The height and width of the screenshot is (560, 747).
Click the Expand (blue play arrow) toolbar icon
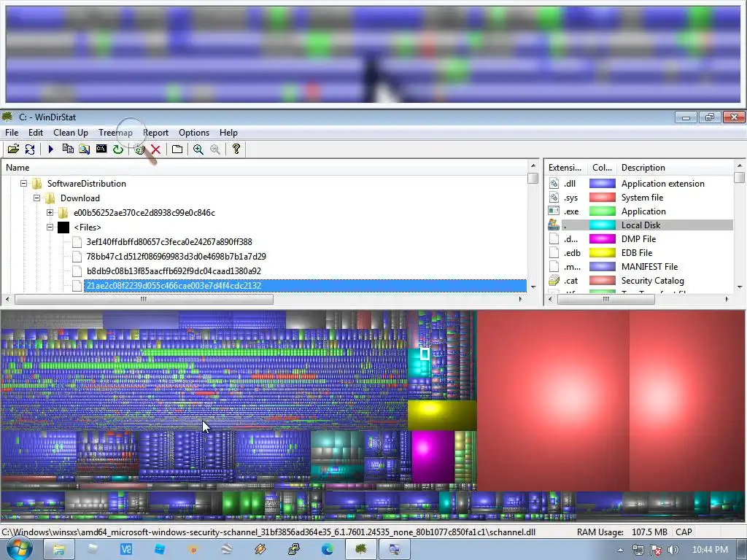[x=51, y=149]
